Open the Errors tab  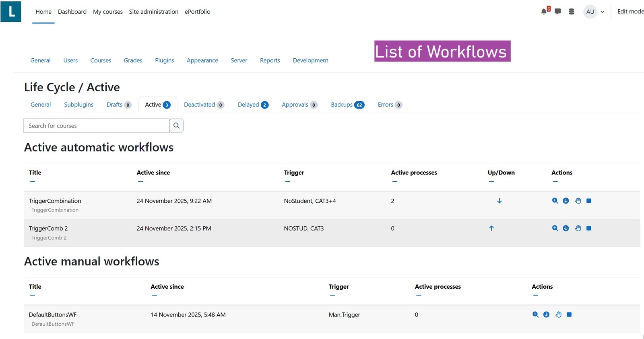click(390, 105)
